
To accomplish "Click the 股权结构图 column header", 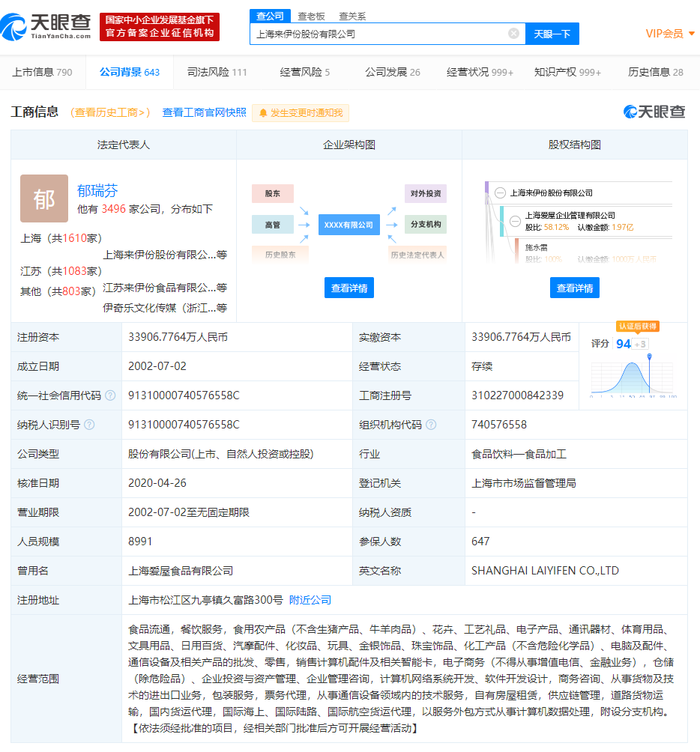I will pyautogui.click(x=574, y=145).
